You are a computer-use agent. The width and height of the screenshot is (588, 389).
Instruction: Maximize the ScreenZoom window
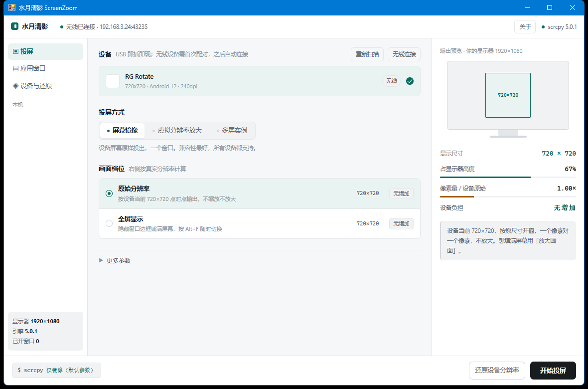[549, 7]
